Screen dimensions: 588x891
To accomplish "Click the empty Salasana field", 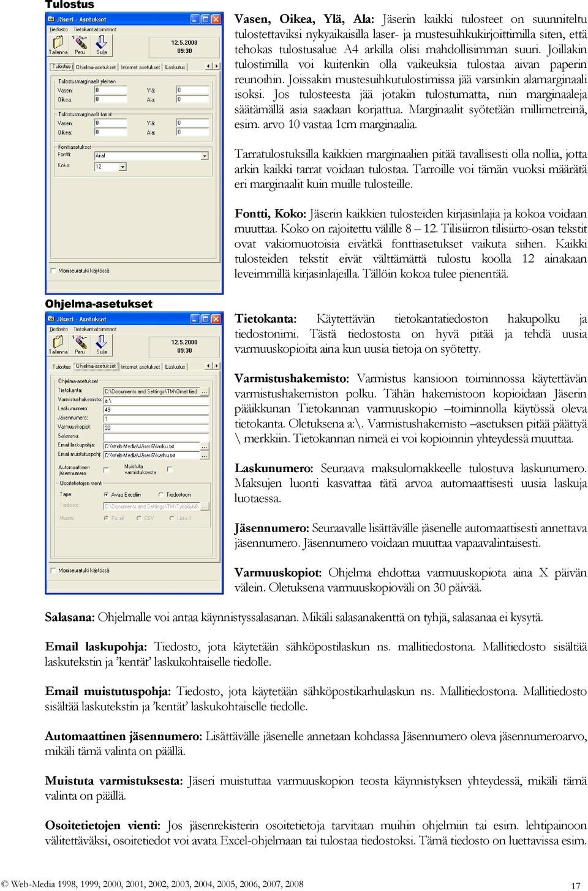I will tap(156, 437).
